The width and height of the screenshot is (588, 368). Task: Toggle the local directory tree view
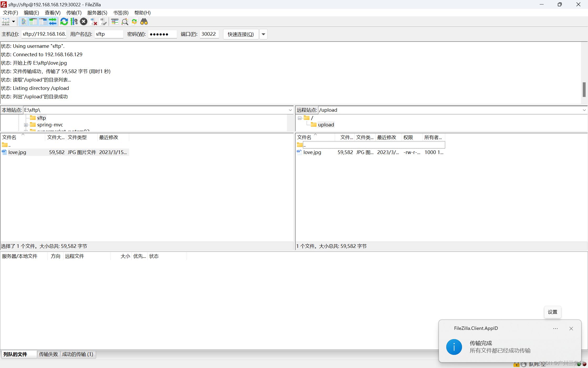click(33, 22)
